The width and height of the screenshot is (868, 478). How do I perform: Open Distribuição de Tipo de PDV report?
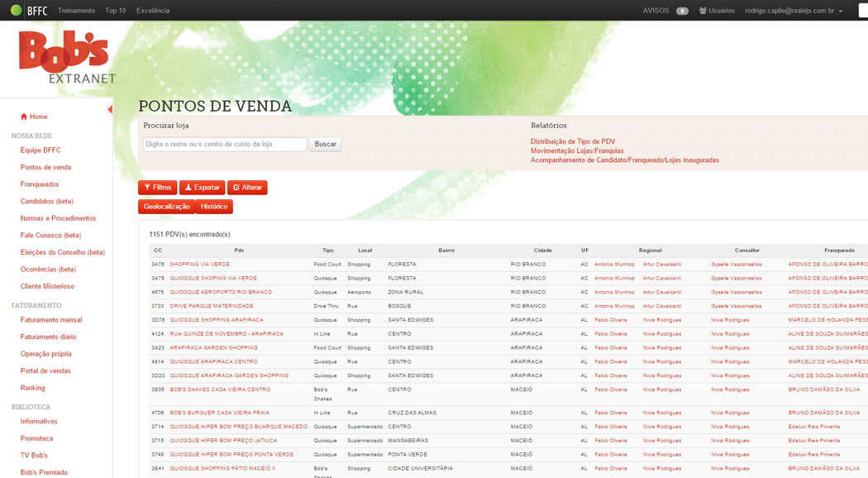pyautogui.click(x=573, y=141)
